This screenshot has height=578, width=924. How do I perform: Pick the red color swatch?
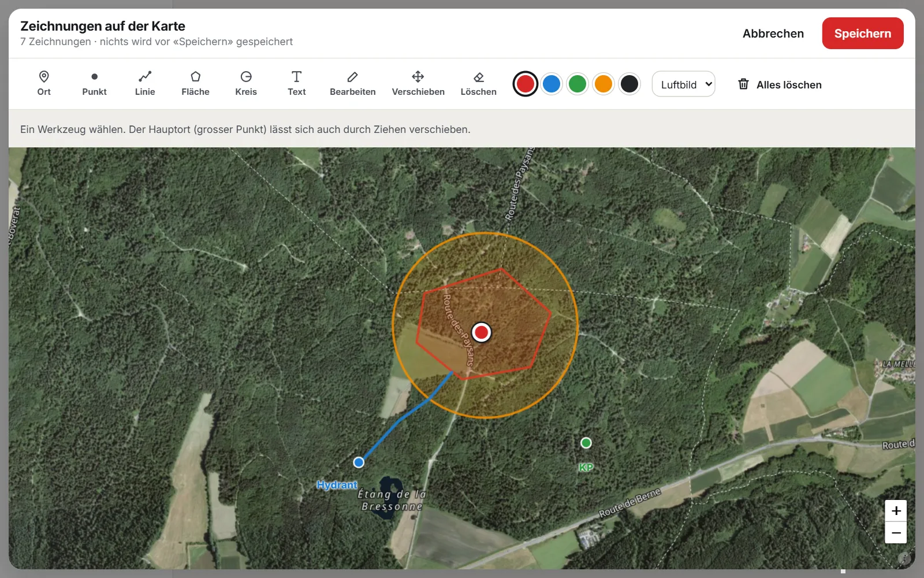[526, 84]
